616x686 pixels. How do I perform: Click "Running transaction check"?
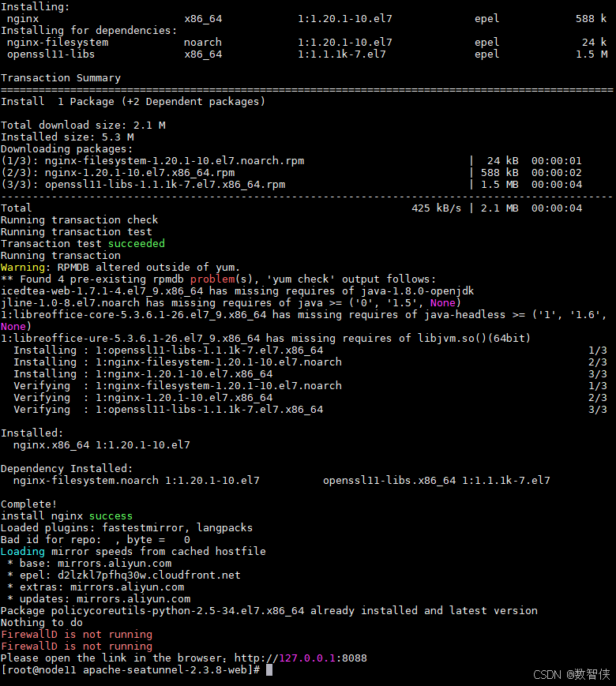pos(79,219)
